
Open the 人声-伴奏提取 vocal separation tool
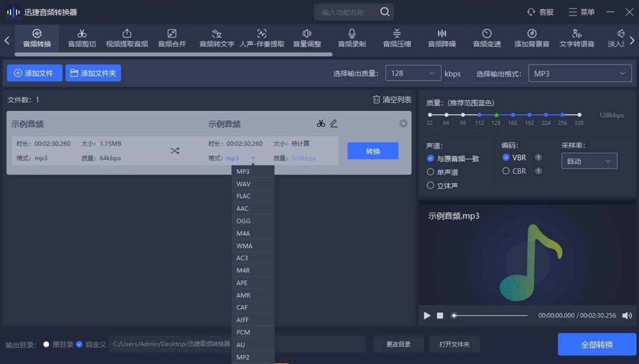tap(262, 38)
